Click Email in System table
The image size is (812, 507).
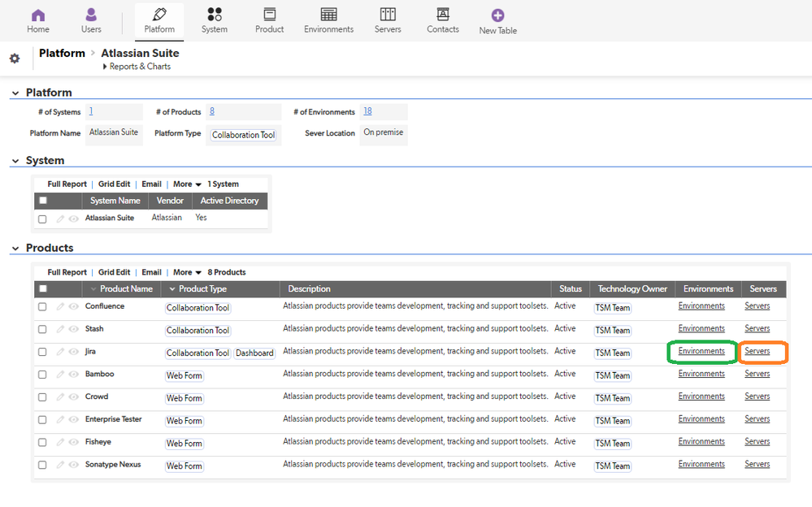point(152,184)
